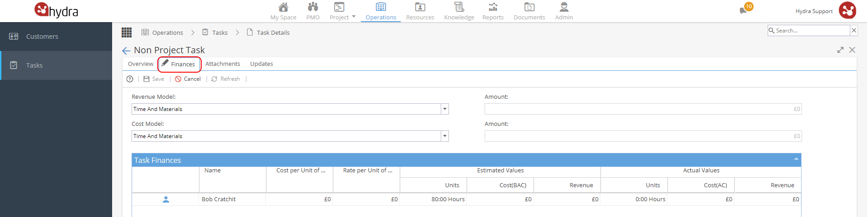Switch to the Attachments tab
Image resolution: width=868 pixels, height=217 pixels.
point(222,64)
